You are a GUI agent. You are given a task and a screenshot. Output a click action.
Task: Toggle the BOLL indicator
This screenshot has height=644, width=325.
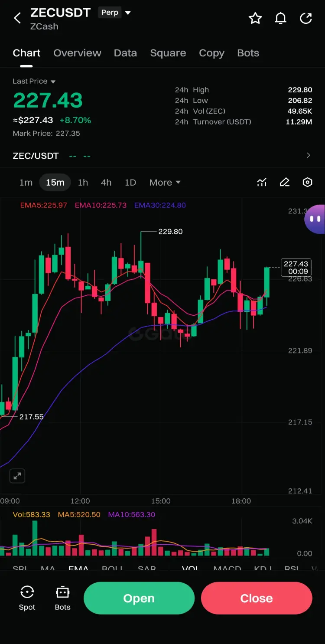[x=112, y=568]
